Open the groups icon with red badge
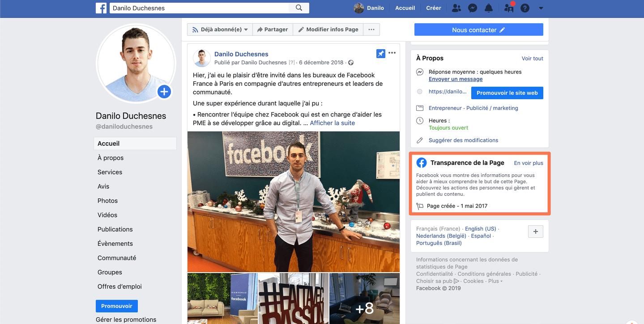The height and width of the screenshot is (324, 644). (509, 8)
